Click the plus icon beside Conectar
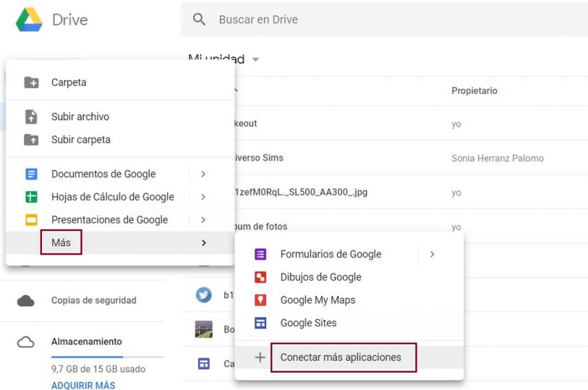Image resolution: width=588 pixels, height=390 pixels. (x=260, y=358)
